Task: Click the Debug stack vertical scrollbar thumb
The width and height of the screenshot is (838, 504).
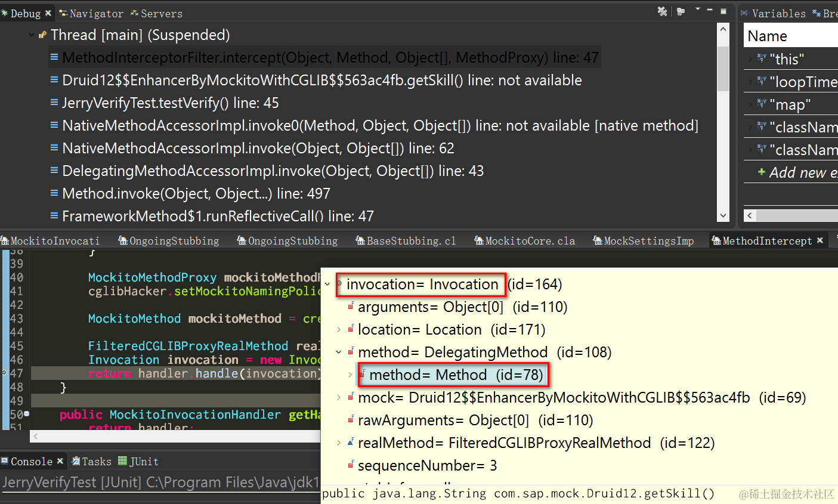Action: [723, 69]
